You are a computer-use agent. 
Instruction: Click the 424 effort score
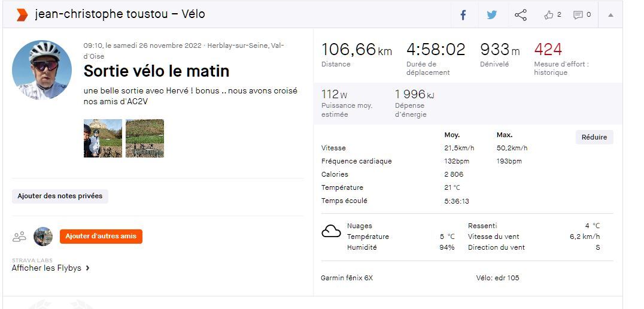tap(548, 49)
